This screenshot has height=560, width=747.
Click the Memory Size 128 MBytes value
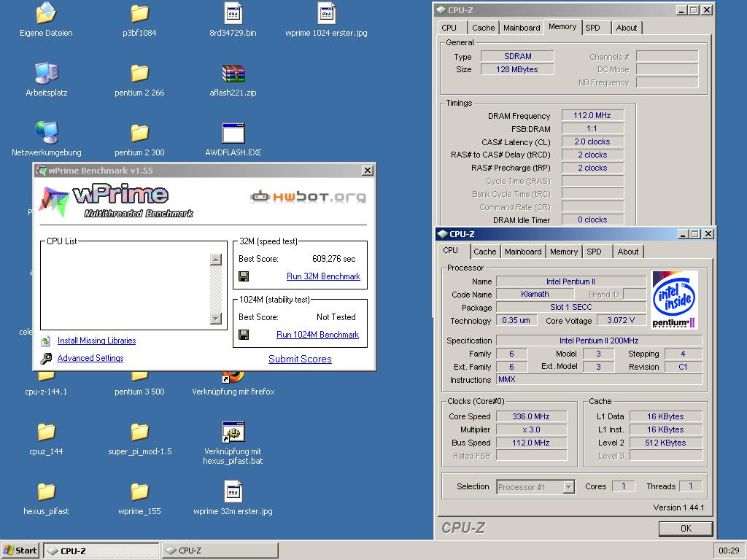tap(517, 69)
